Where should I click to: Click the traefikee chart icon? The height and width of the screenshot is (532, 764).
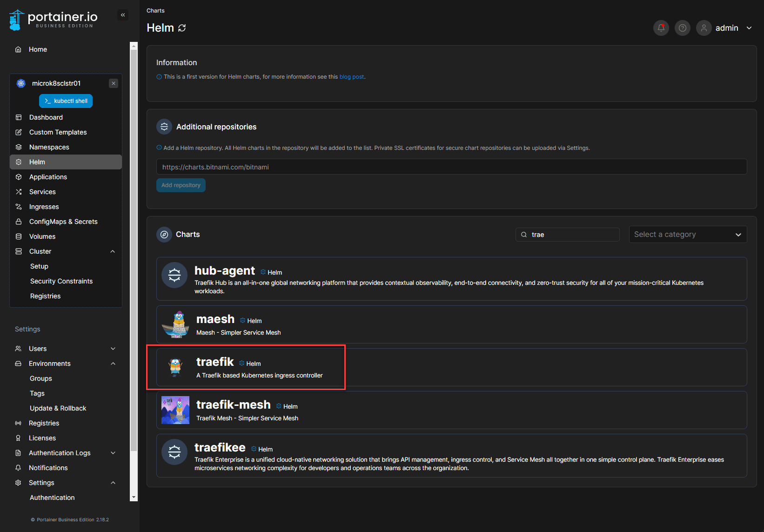tap(174, 452)
